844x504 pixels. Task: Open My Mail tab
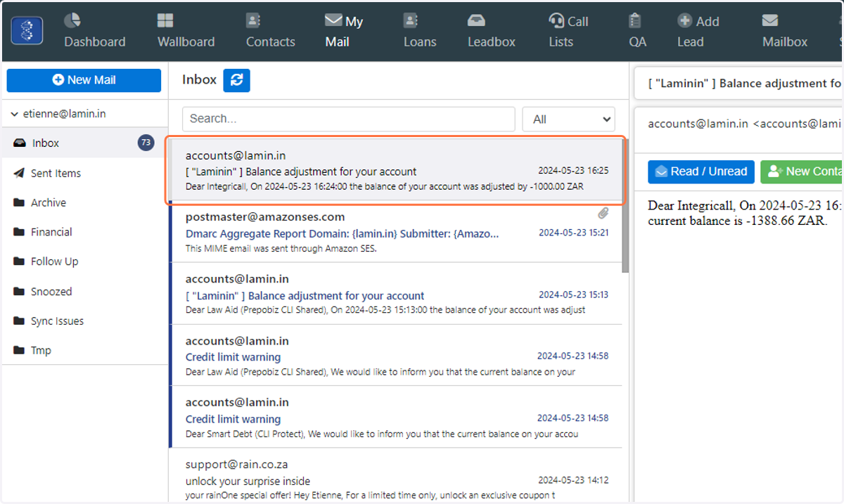coord(344,31)
